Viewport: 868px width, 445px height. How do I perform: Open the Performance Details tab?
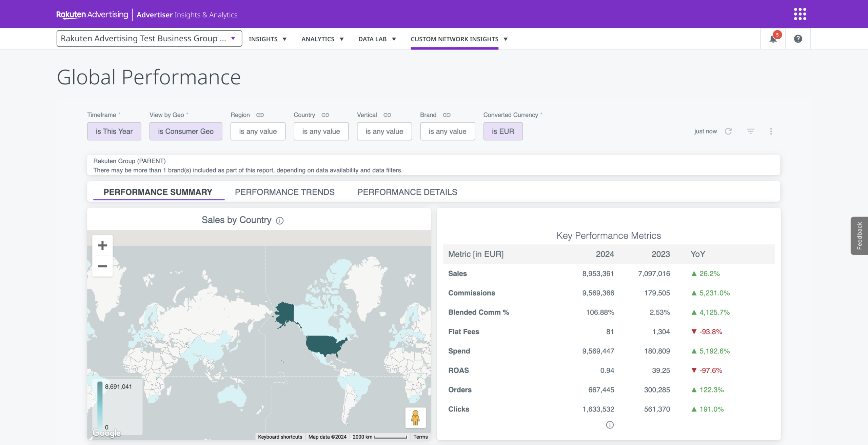pos(407,192)
